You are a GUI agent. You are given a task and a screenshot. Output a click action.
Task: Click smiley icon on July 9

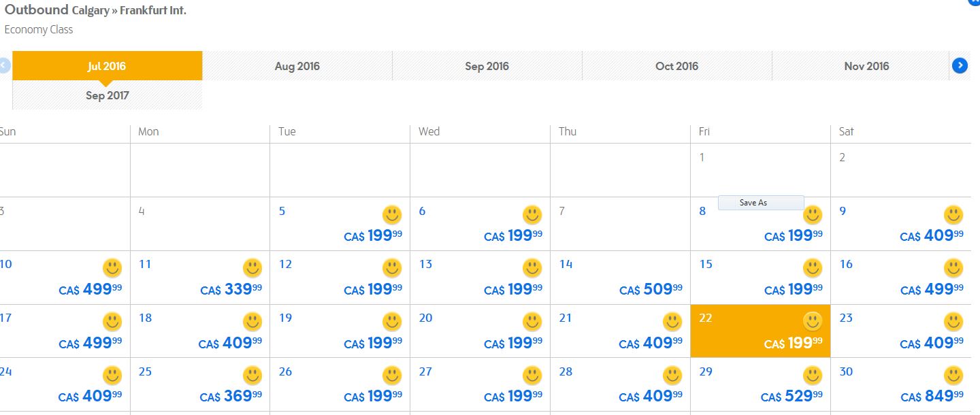(x=953, y=215)
